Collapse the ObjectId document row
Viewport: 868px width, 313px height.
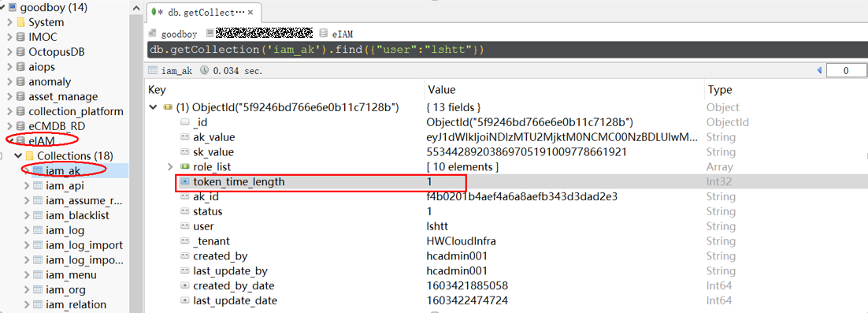coord(154,107)
